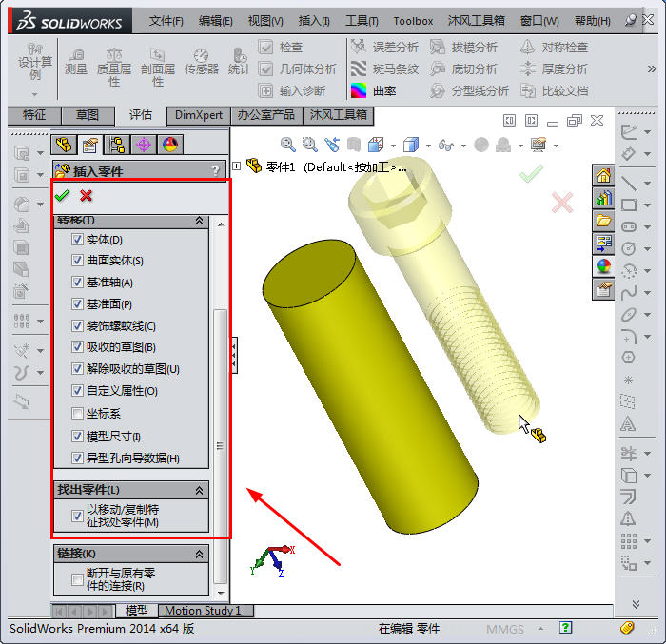
Task: Collapse the 转移(T) section
Action: point(199,221)
